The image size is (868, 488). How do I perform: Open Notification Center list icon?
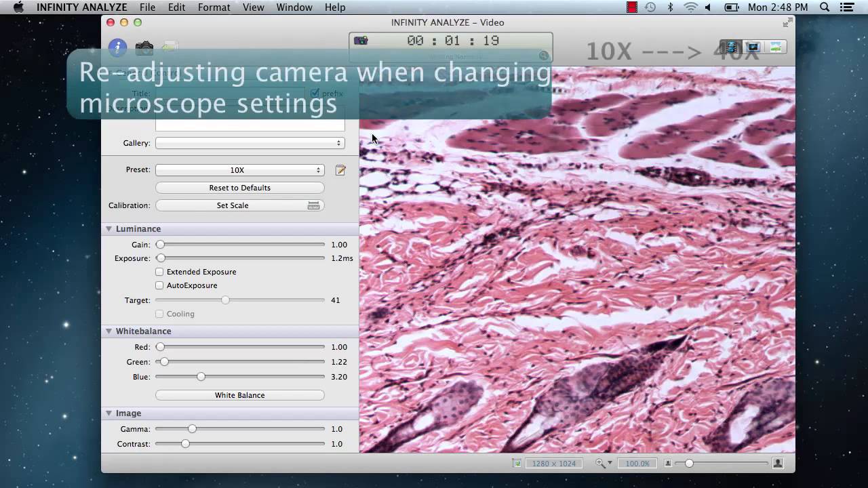click(x=846, y=7)
